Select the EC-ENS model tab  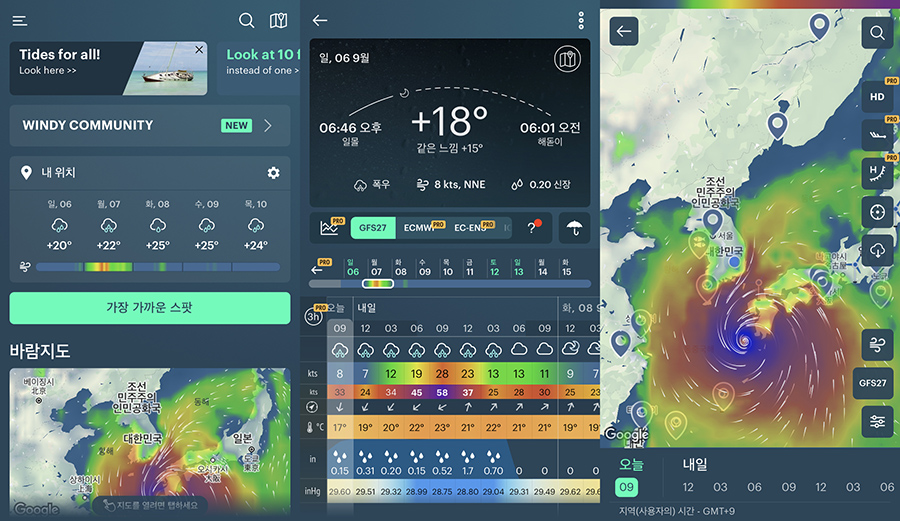pos(473,228)
